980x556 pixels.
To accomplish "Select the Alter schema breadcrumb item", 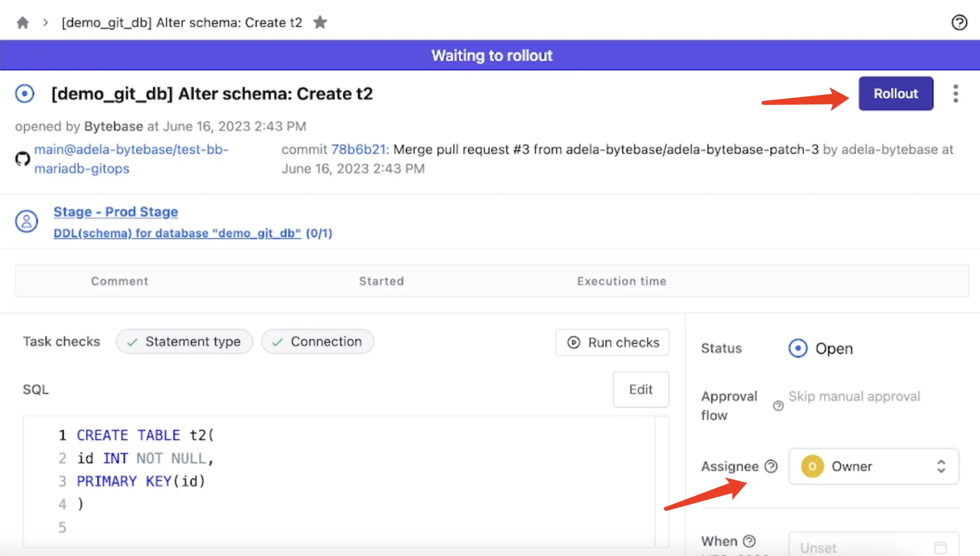I will [182, 22].
